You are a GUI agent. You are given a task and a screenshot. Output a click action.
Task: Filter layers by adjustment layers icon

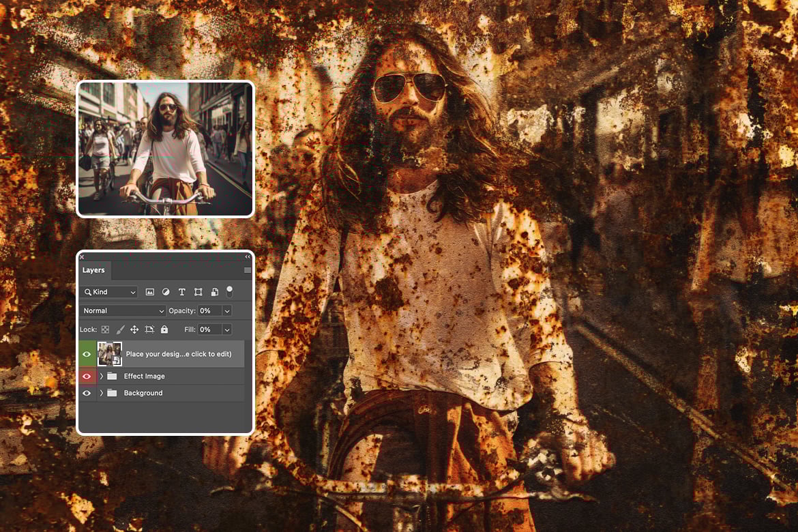click(x=166, y=292)
